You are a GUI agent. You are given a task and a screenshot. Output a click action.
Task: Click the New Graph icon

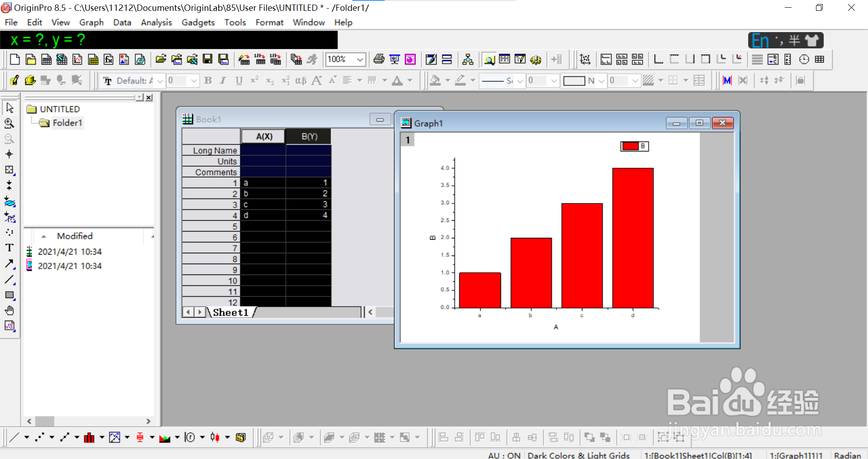point(77,59)
